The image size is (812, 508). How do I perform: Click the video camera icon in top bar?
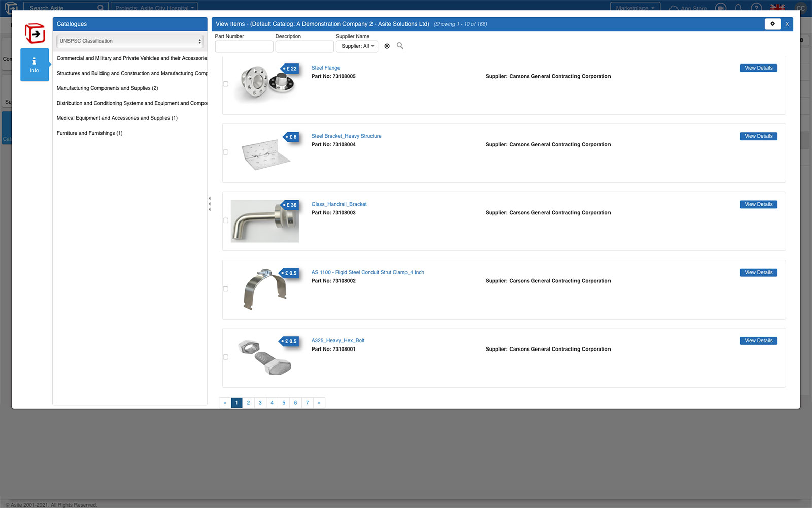721,8
